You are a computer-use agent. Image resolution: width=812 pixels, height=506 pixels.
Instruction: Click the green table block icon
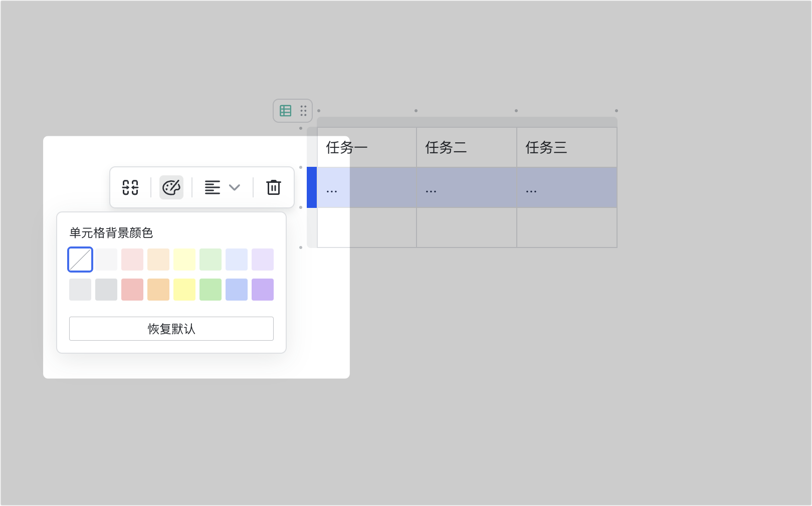(286, 111)
